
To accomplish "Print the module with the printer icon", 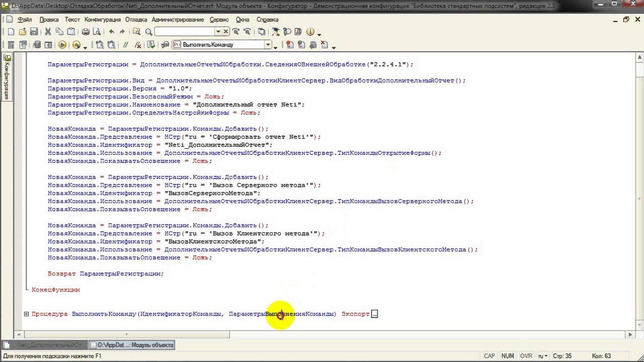I will [86, 32].
